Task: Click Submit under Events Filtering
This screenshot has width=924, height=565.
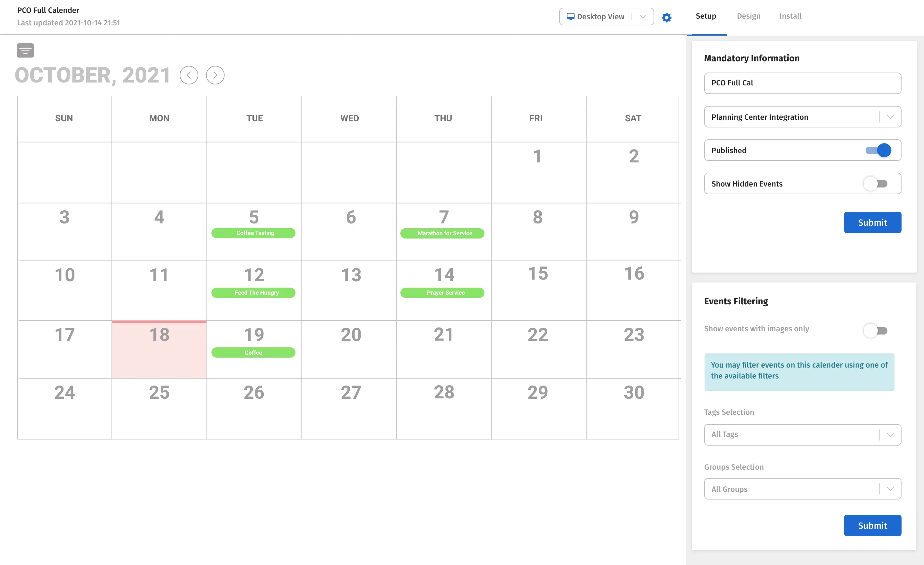Action: click(872, 525)
